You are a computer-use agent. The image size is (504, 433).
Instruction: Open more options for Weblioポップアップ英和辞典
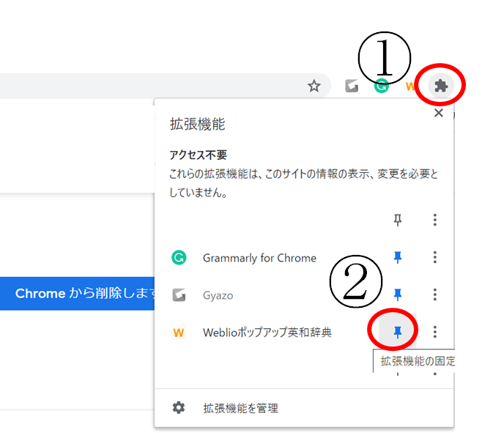click(x=435, y=332)
